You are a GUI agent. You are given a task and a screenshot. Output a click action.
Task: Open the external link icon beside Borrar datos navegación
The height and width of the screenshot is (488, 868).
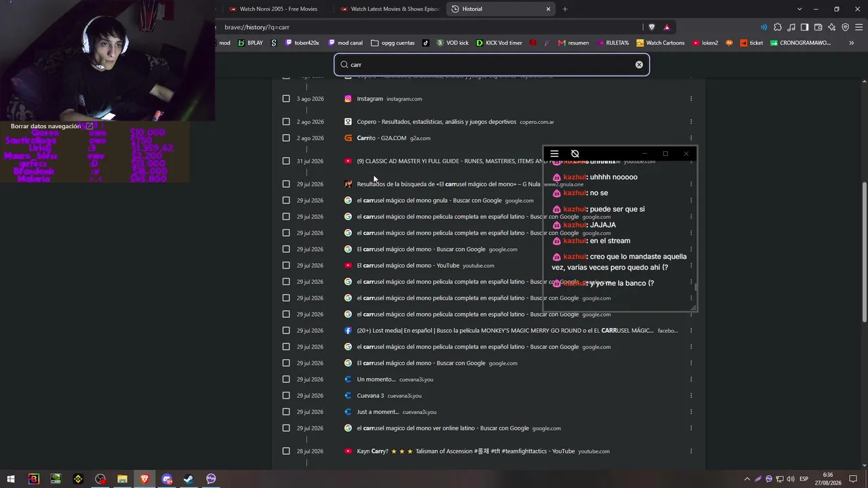89,126
